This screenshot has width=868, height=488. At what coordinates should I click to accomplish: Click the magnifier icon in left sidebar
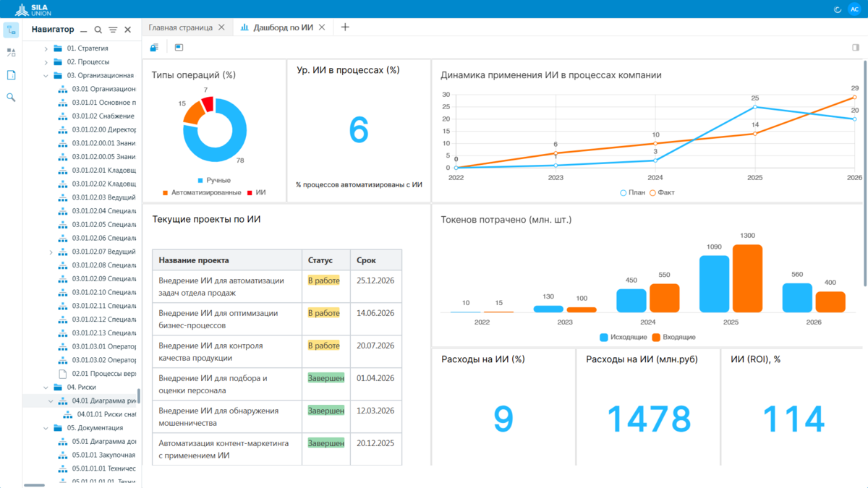pyautogui.click(x=11, y=97)
